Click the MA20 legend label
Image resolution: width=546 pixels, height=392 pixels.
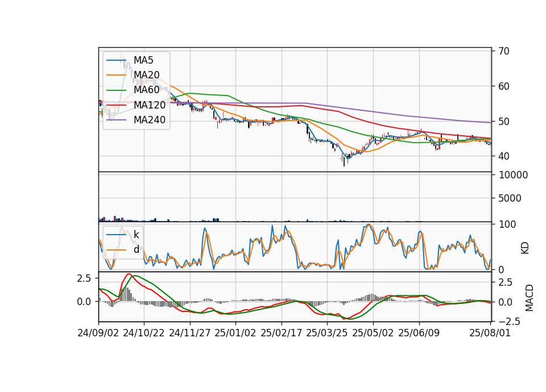pyautogui.click(x=146, y=75)
